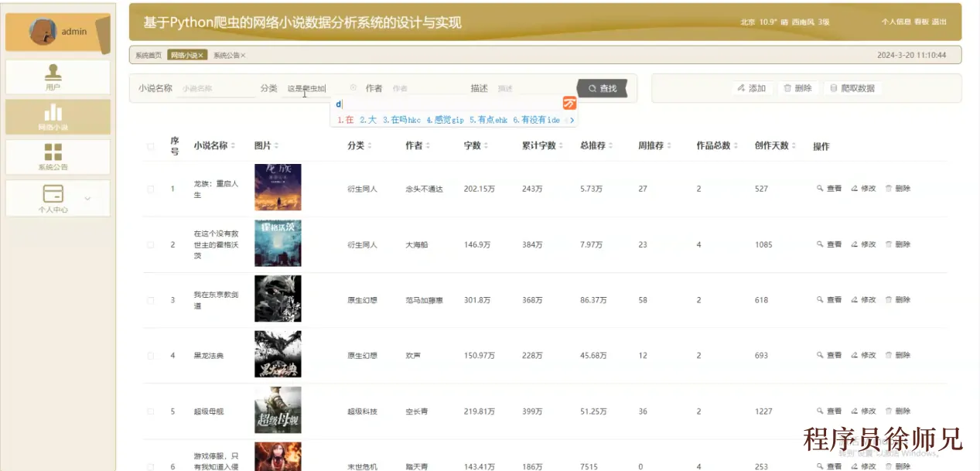Viewport: 980px width, 471px height.
Task: Click author cell 范马加藤惠
Action: point(424,300)
